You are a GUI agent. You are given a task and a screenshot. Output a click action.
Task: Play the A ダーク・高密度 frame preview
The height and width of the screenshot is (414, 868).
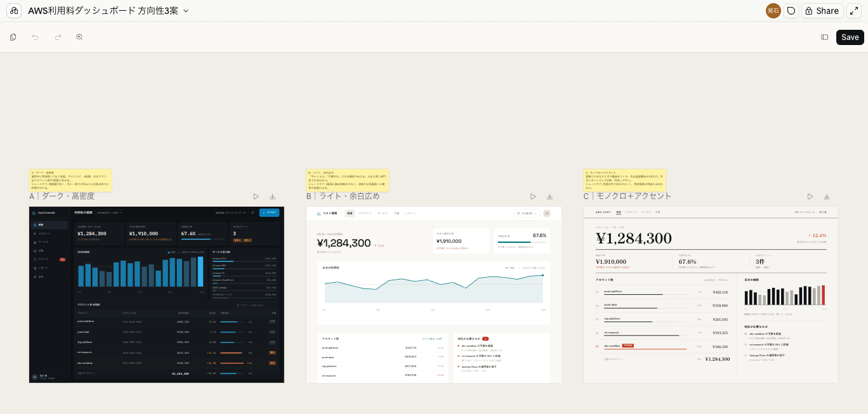tap(256, 197)
